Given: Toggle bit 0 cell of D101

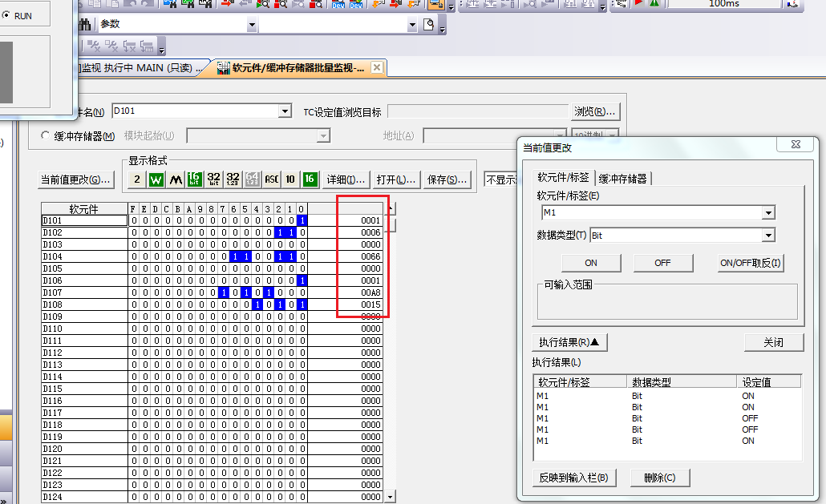Looking at the screenshot, I should 302,220.
